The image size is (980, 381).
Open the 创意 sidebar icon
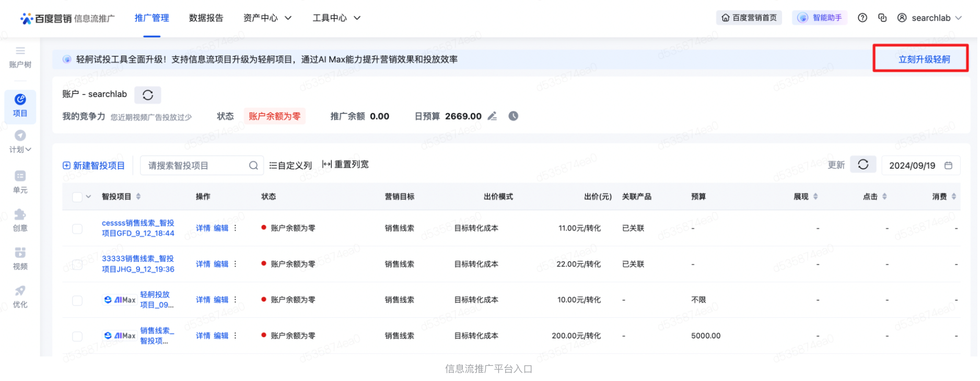point(20,215)
